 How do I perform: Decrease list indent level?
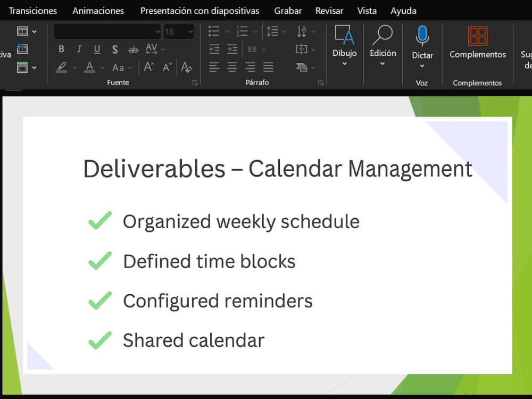coord(214,49)
